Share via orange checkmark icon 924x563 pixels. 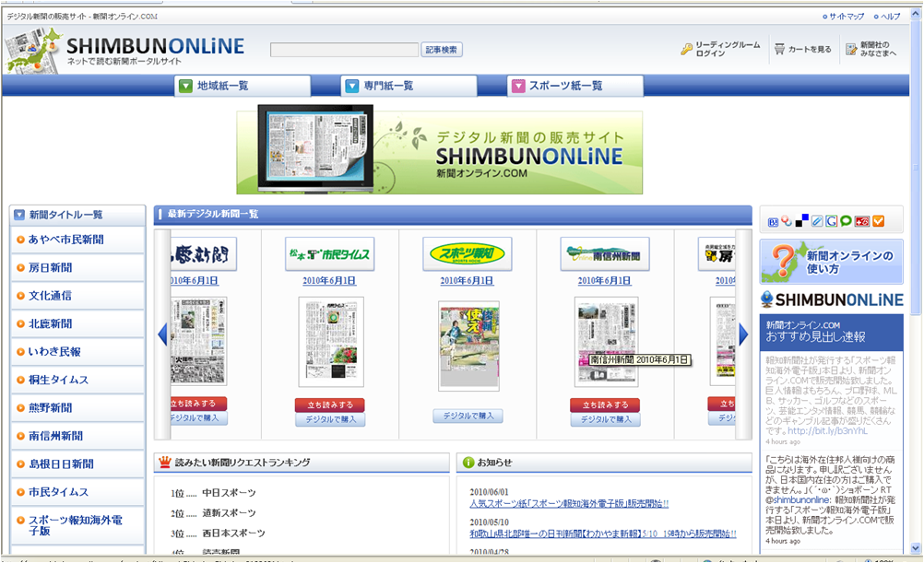coord(878,221)
